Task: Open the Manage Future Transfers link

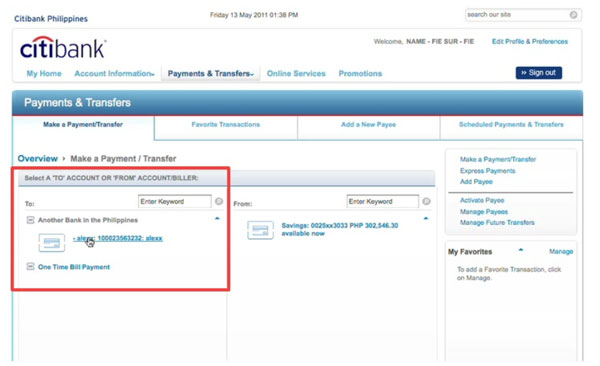Action: coord(497,222)
